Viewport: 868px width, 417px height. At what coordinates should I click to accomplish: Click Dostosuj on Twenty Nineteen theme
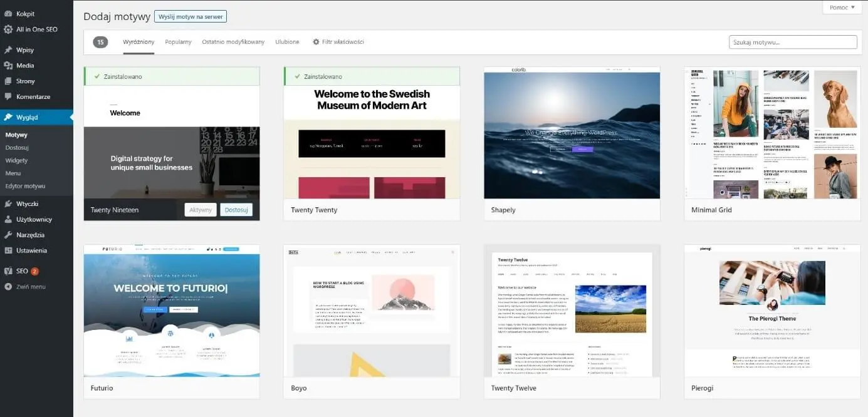236,210
